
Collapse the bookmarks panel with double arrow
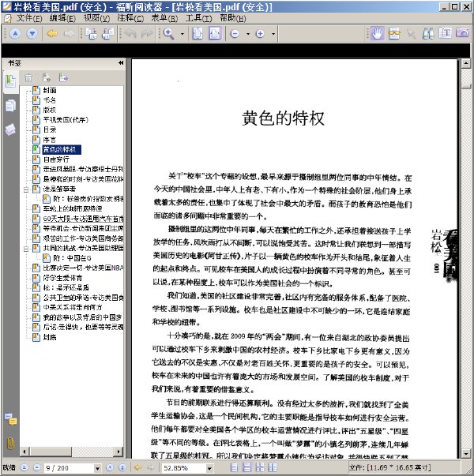[121, 63]
